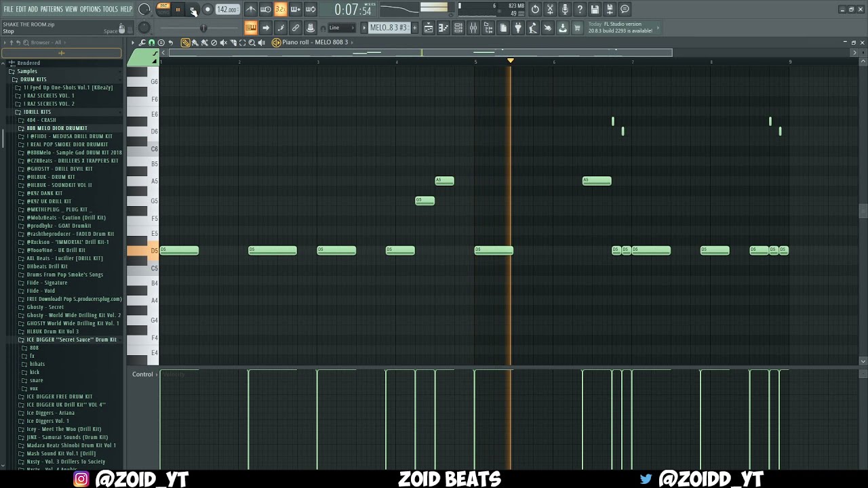Click the save project floppy icon

tap(595, 9)
